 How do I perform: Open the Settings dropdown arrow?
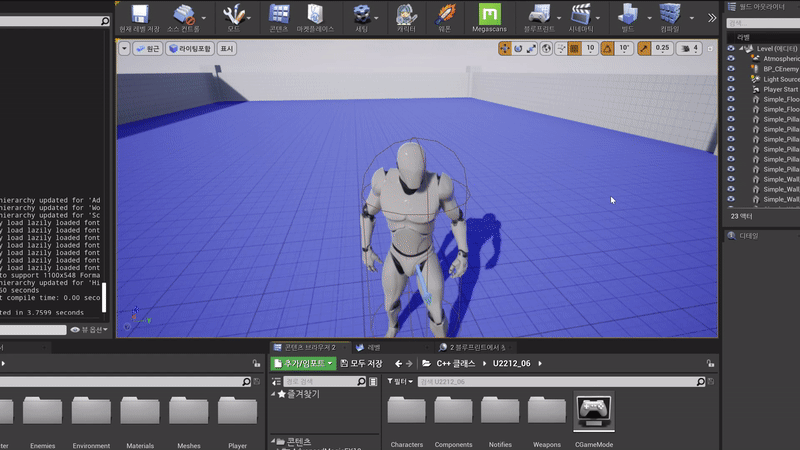coord(377,18)
